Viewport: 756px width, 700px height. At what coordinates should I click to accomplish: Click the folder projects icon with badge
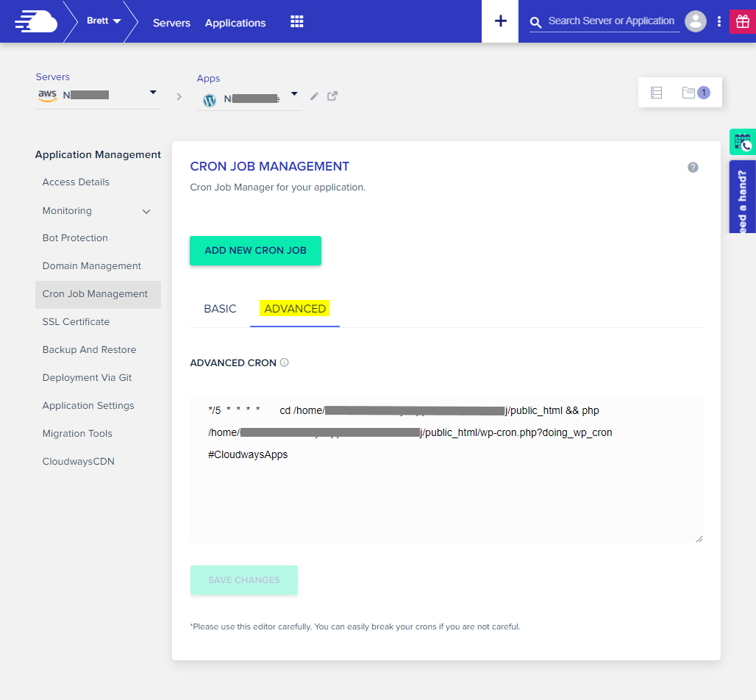coord(696,92)
